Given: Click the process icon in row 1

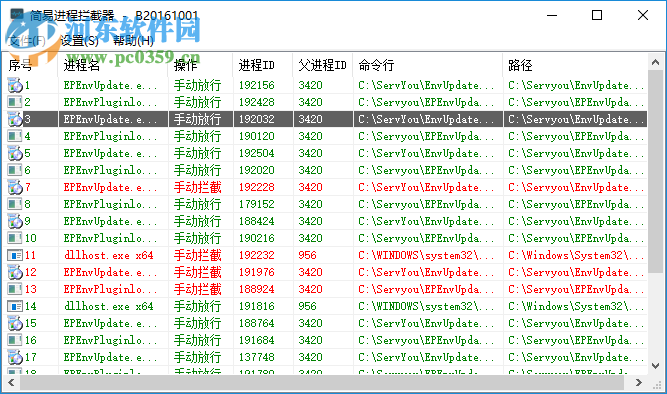Looking at the screenshot, I should tap(15, 85).
